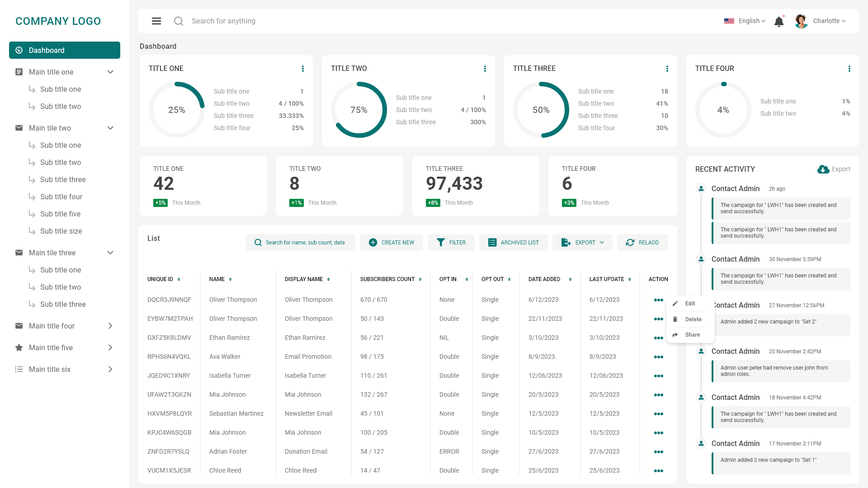Screen dimensions: 868x488
Task: Select Delete in the action menu
Action: (x=690, y=319)
